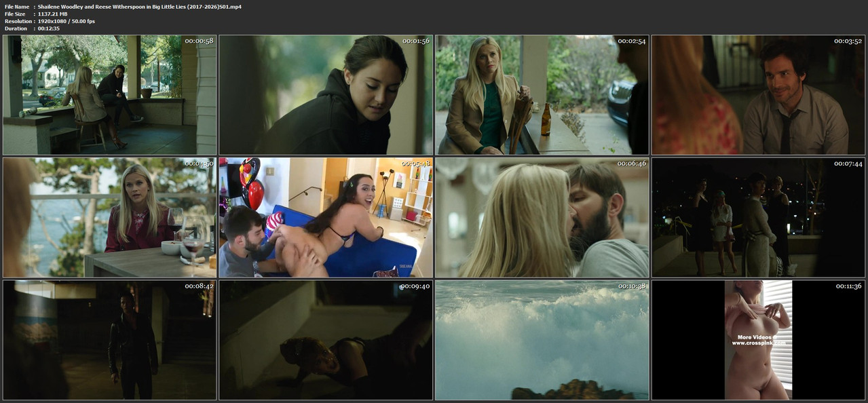The width and height of the screenshot is (868, 403).
Task: Open the thumbnail stamped 00:06:46
Action: (542, 218)
